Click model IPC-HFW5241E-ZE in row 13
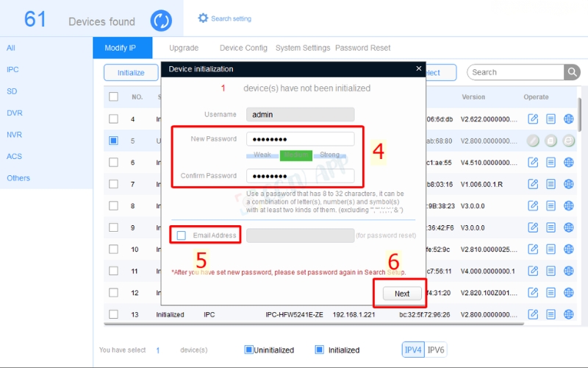Screen dimensions: 588x368 pyautogui.click(x=295, y=314)
